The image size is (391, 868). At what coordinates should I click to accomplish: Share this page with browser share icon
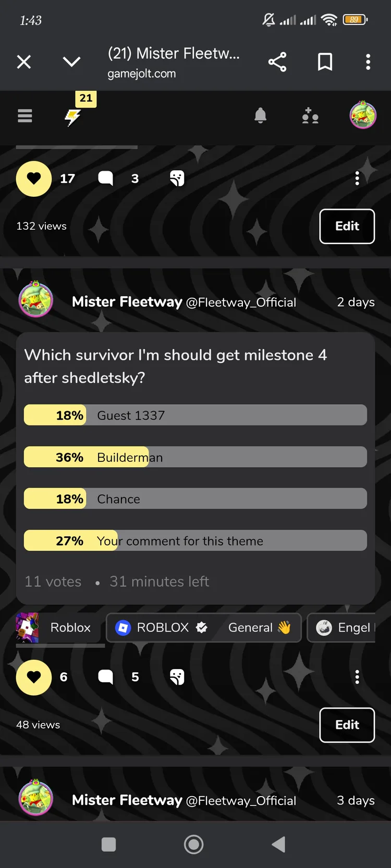pos(277,62)
